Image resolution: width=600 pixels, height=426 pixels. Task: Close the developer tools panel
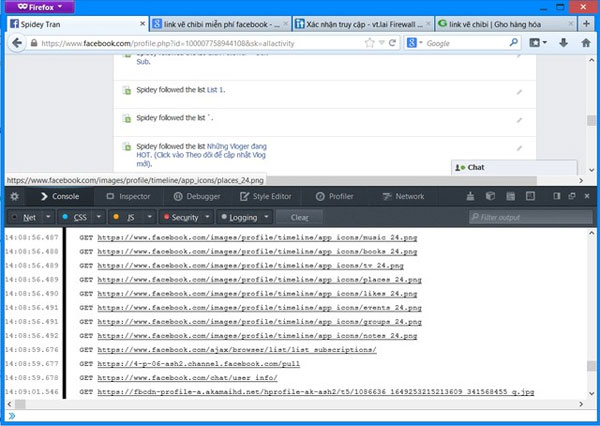pos(587,196)
